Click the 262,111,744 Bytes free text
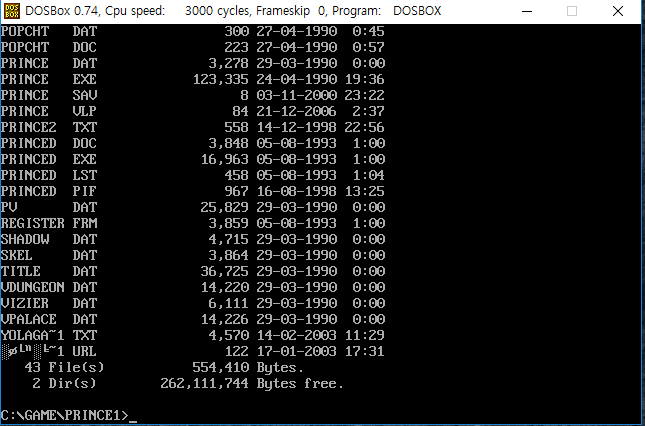 252,384
